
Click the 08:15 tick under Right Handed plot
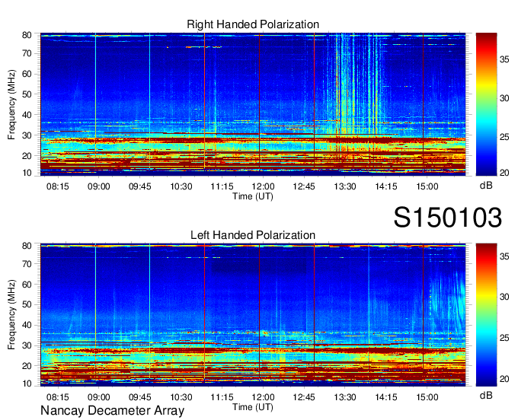pos(58,186)
